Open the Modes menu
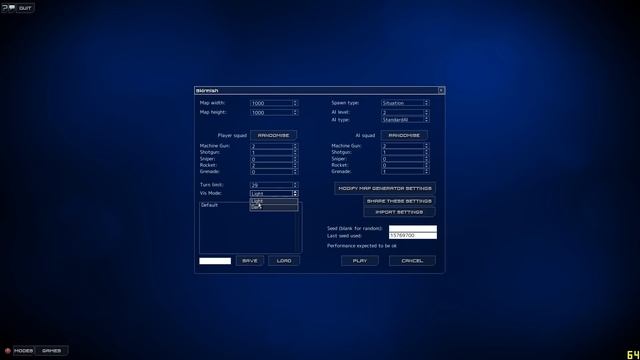 pos(23,351)
